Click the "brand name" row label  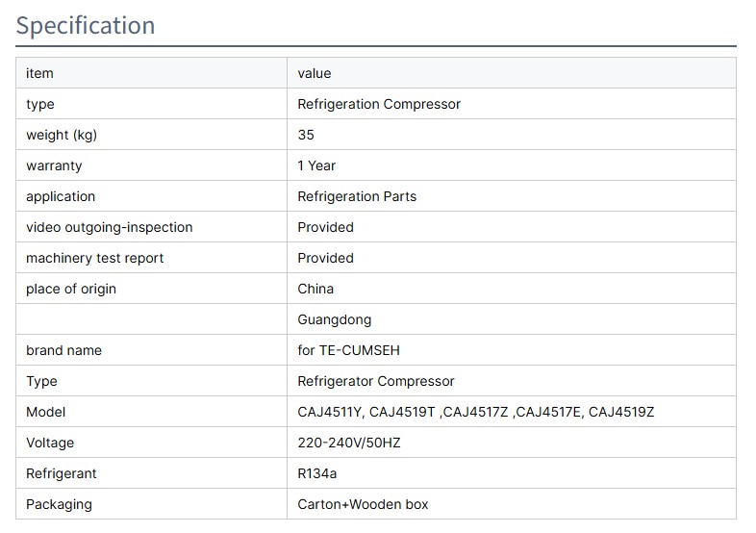click(63, 350)
